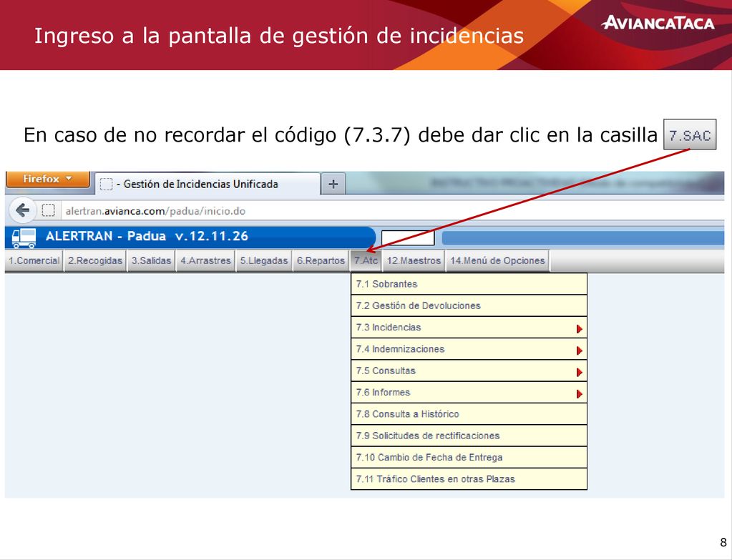Expand the 7.6 Informes submenu arrow
Screen dimensions: 732x560
coord(580,394)
